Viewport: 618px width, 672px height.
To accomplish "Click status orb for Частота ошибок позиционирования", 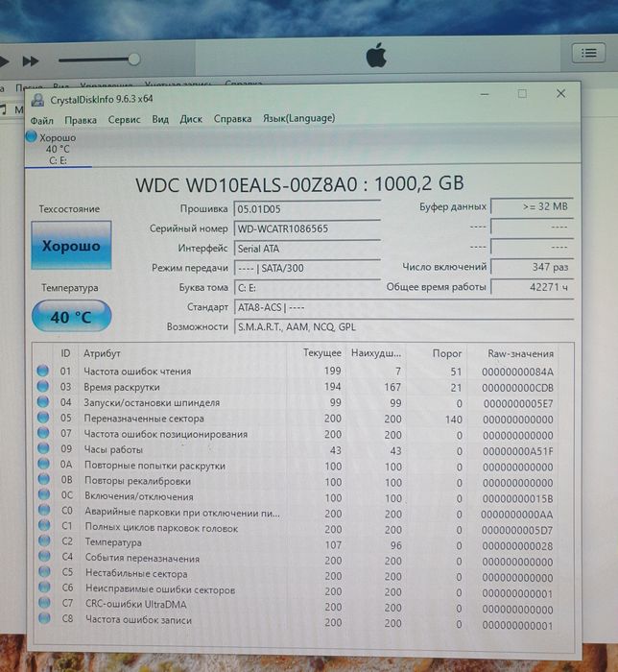I will pos(43,433).
